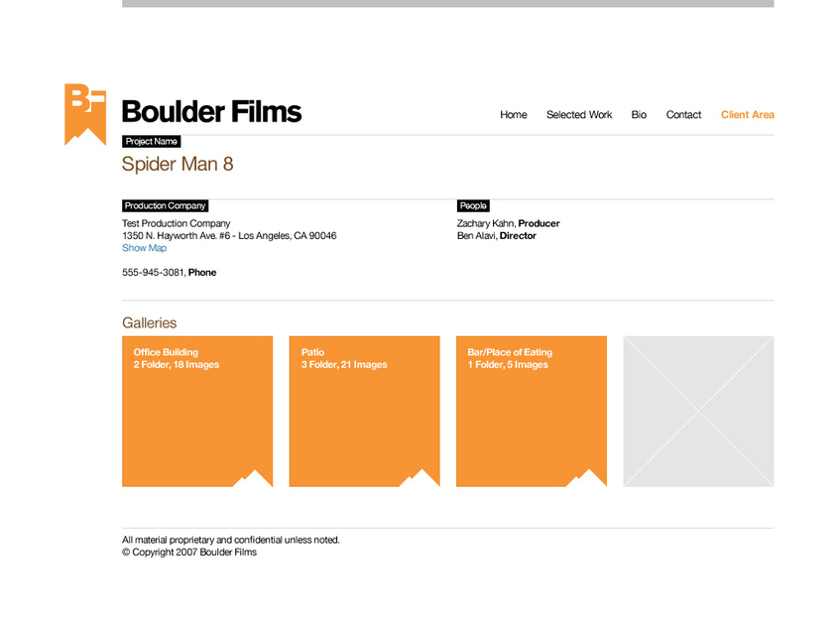Image resolution: width=840 pixels, height=623 pixels.
Task: Go to the Bio page
Action: tap(639, 115)
